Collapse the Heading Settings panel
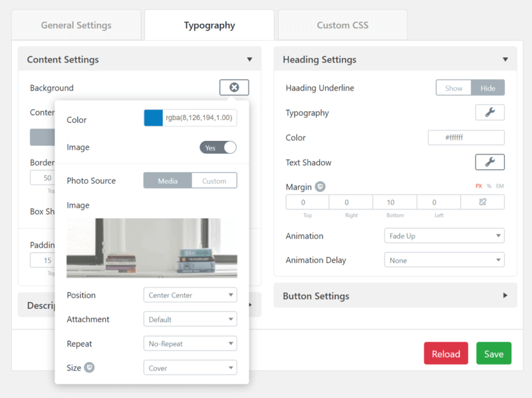Screen dimensions: 532x398 click(505, 59)
